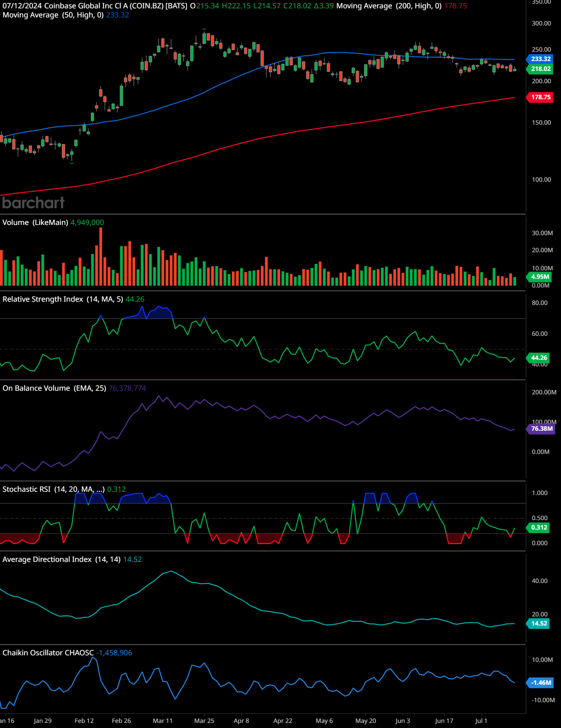Click the 30.00M volume axis label
The image size is (561, 728).
[x=542, y=233]
